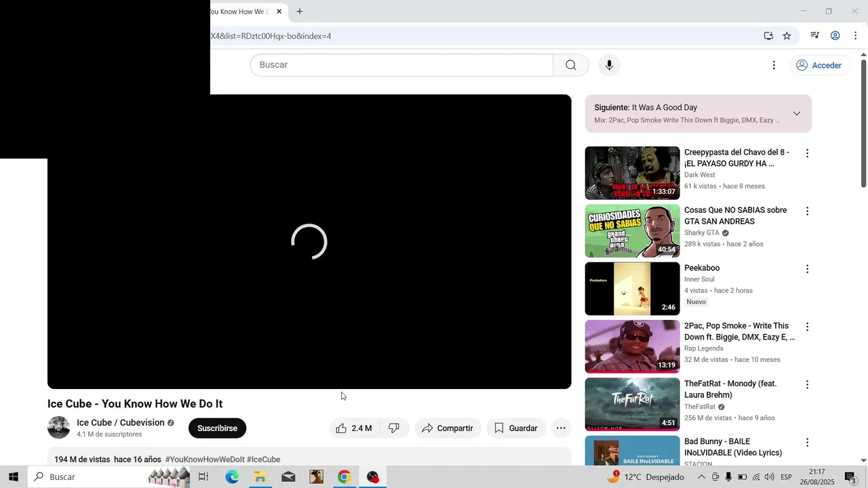The image size is (868, 488).
Task: Open the Chrome three-dot menu
Action: click(855, 36)
